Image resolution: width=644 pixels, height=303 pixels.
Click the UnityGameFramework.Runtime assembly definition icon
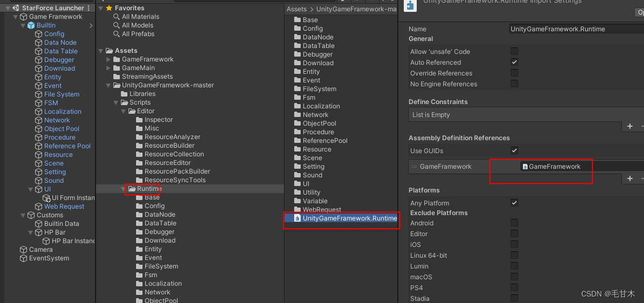click(x=297, y=218)
